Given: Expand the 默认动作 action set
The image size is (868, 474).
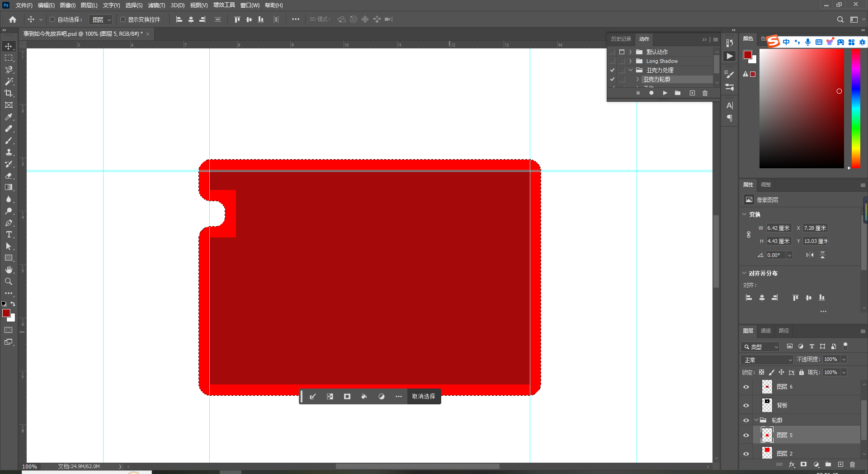Looking at the screenshot, I should click(x=630, y=52).
